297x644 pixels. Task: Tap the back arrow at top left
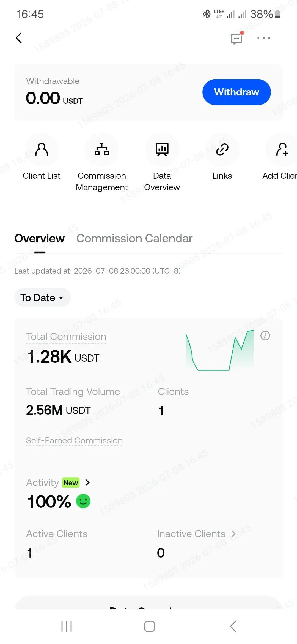(x=19, y=38)
